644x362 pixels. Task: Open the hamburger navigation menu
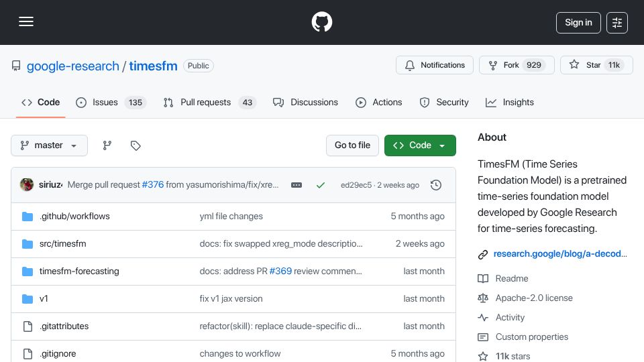(26, 21)
